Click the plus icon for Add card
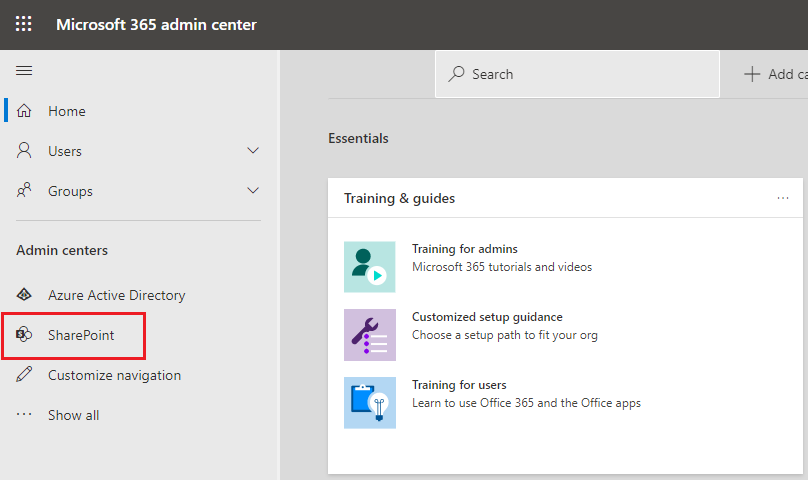Image resolution: width=808 pixels, height=480 pixels. tap(752, 74)
